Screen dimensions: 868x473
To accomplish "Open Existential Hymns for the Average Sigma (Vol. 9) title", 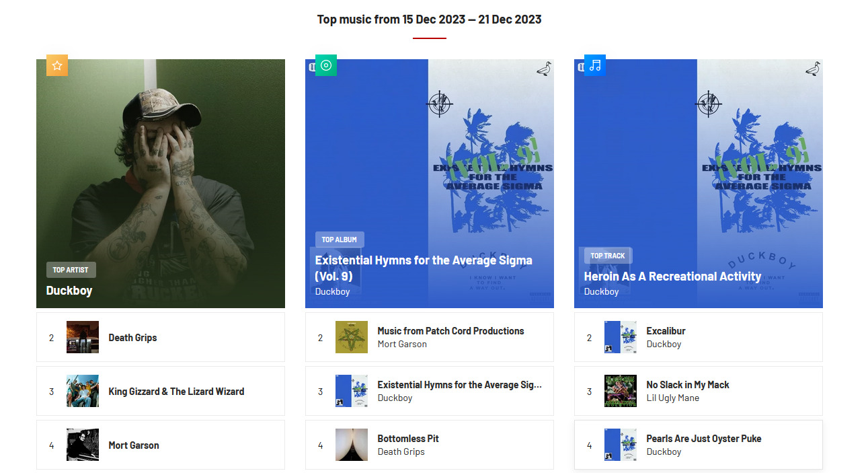I will click(424, 268).
